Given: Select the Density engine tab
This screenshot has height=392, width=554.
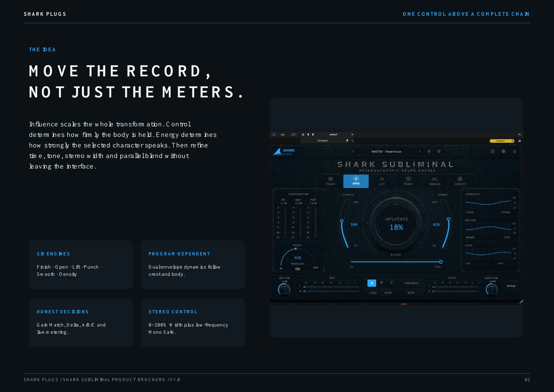Looking at the screenshot, I should pyautogui.click(x=461, y=181).
